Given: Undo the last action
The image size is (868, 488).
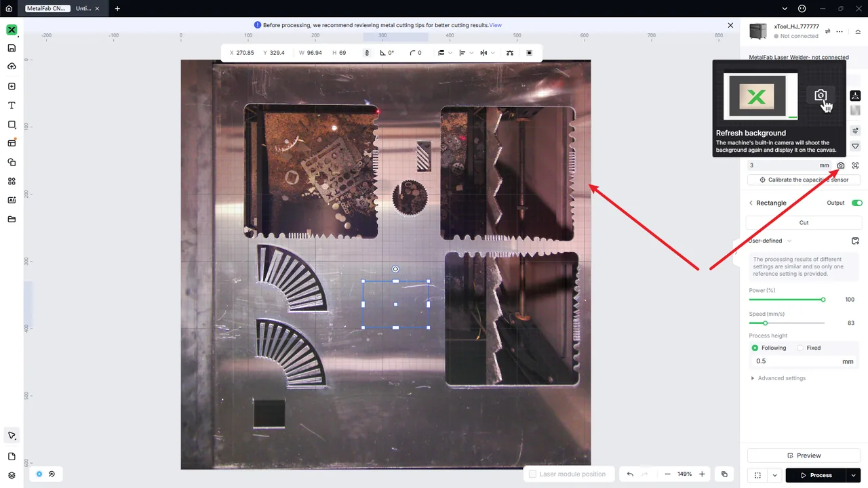Looking at the screenshot, I should coord(630,474).
